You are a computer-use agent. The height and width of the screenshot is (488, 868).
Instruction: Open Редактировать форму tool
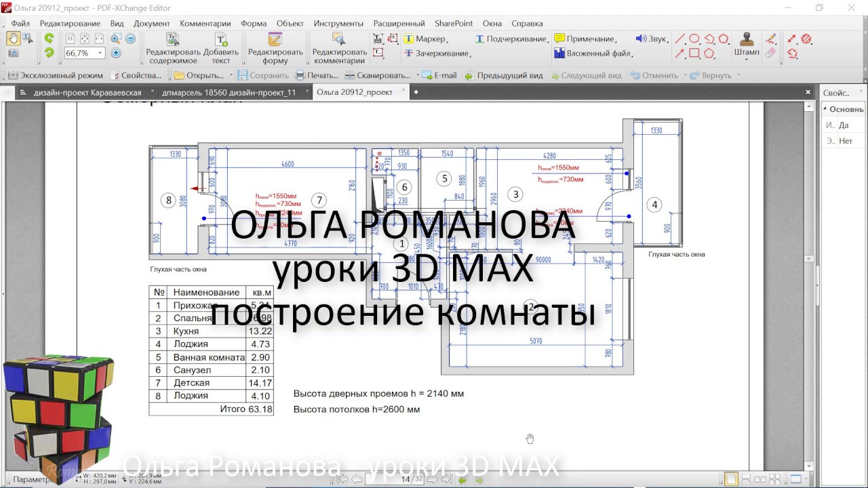(x=275, y=47)
